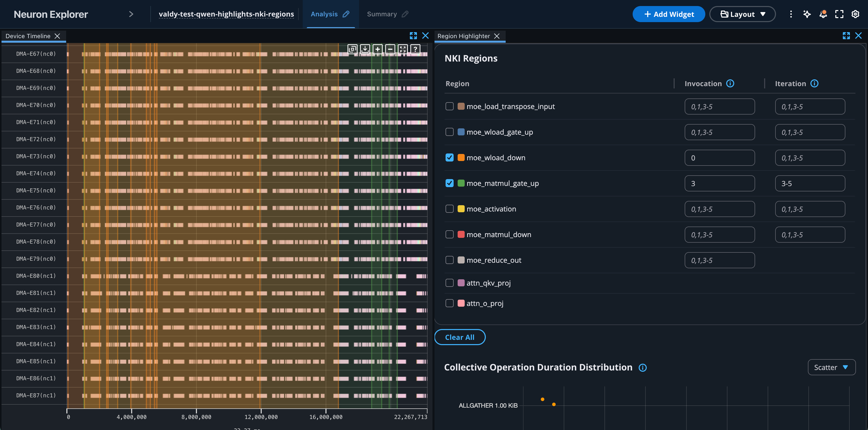The image size is (868, 430).
Task: Click the moe_wload_down Invocation input field
Action: coord(719,158)
